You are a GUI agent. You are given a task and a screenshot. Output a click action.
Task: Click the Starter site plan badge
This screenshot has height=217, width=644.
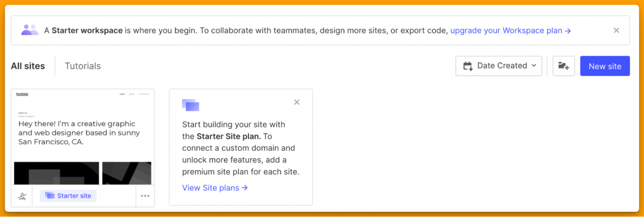[68, 196]
